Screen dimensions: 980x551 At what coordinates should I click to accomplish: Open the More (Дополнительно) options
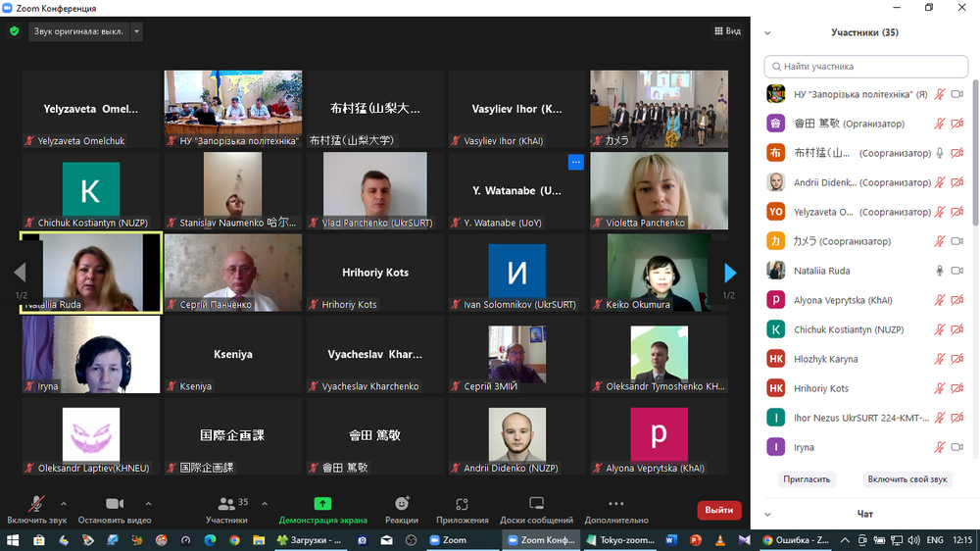point(615,508)
